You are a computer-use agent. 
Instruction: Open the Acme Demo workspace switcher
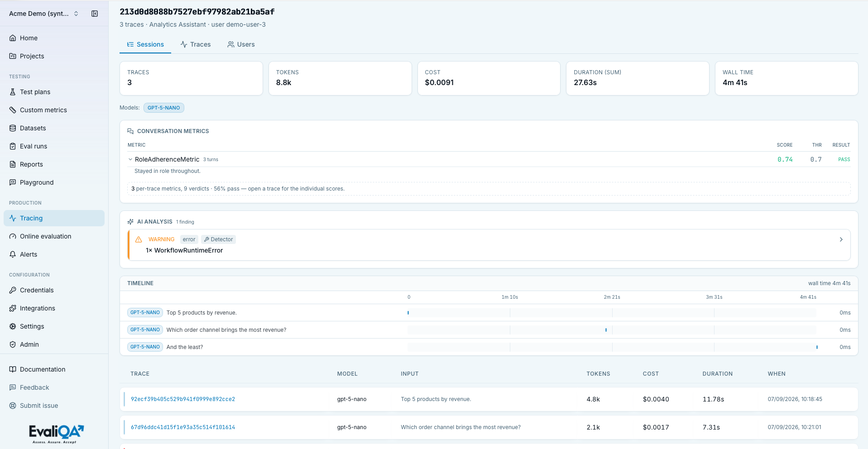point(44,14)
